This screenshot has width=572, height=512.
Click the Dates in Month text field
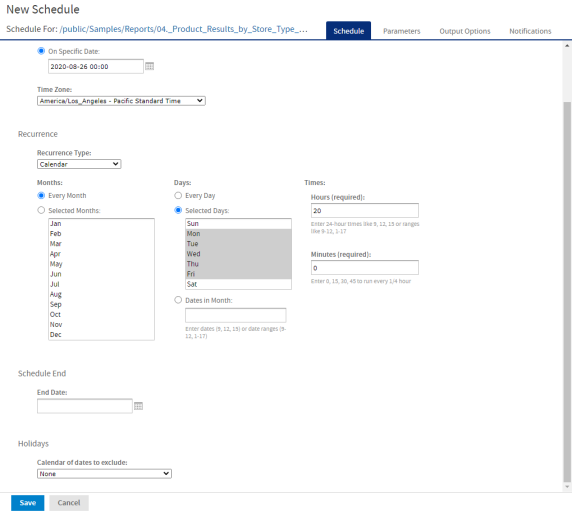[236, 315]
